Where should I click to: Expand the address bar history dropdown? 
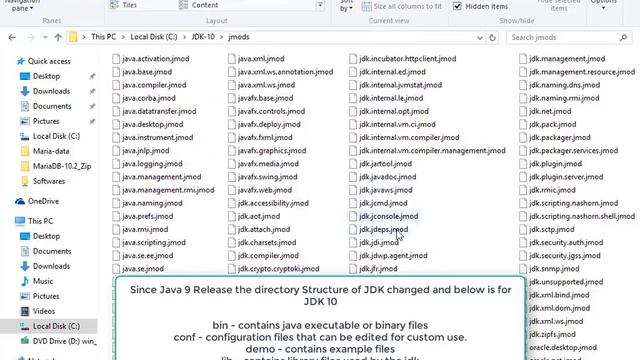click(x=480, y=38)
